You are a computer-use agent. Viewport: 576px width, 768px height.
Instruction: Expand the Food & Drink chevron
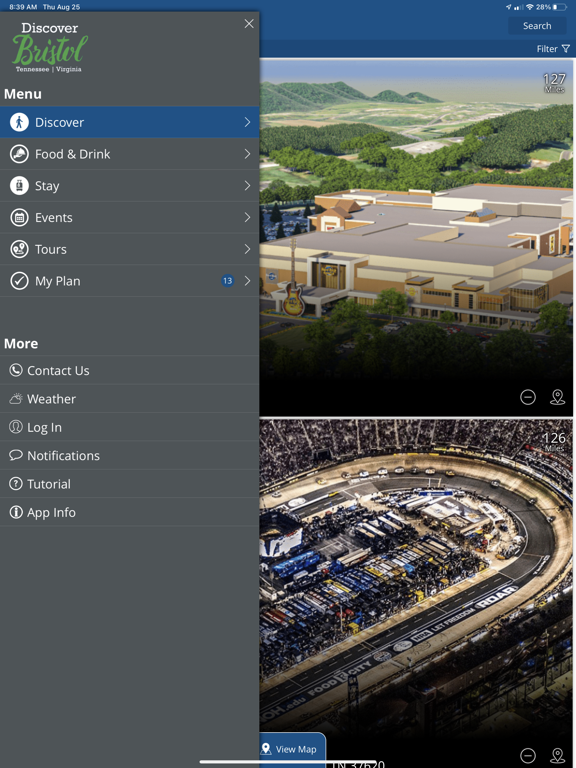pyautogui.click(x=247, y=154)
